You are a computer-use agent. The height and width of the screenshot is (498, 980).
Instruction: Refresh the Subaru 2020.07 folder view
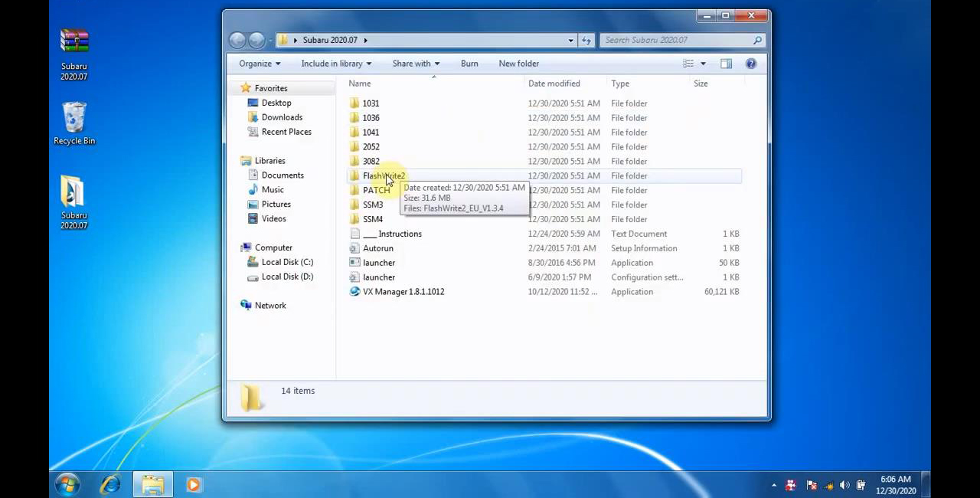click(x=586, y=40)
